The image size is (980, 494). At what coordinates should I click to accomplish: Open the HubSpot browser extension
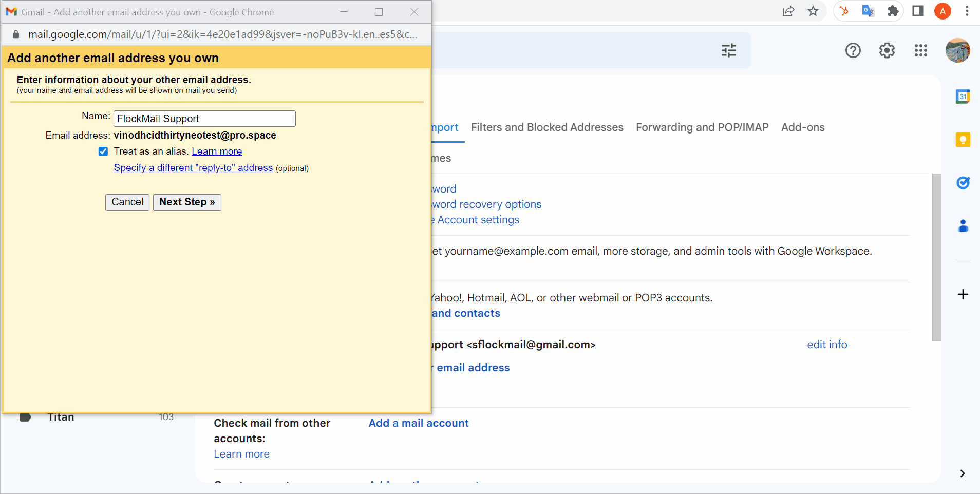(844, 11)
